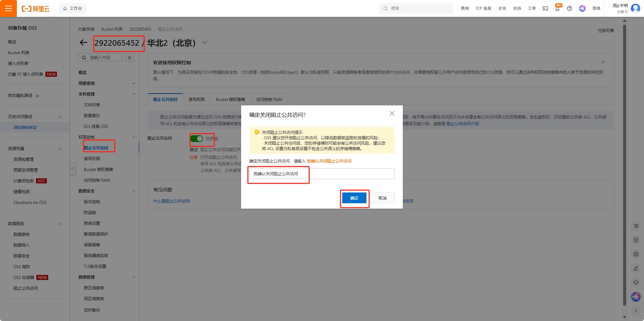Screen dimensions: 644x321
Task: Click the confirmation text input field
Action: pyautogui.click(x=322, y=174)
